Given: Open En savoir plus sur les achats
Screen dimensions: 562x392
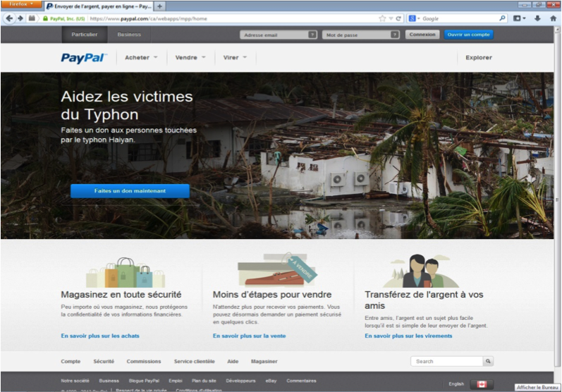Looking at the screenshot, I should coord(100,336).
